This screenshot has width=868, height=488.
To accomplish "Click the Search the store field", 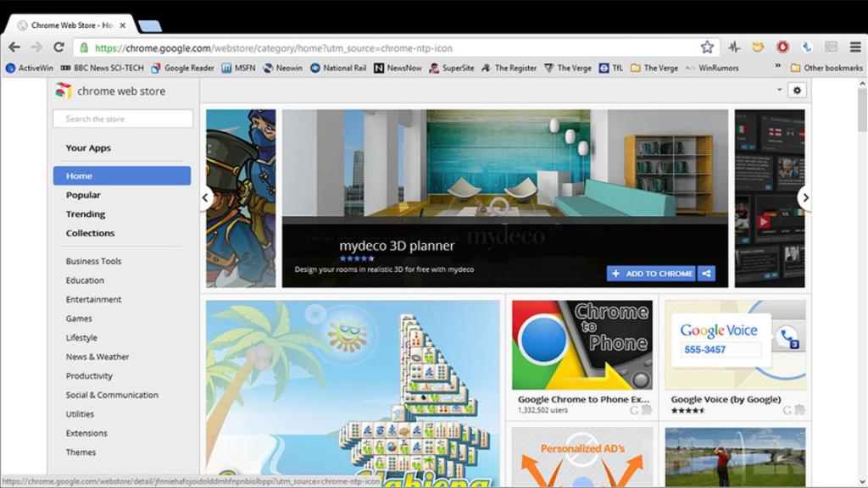I will click(121, 119).
